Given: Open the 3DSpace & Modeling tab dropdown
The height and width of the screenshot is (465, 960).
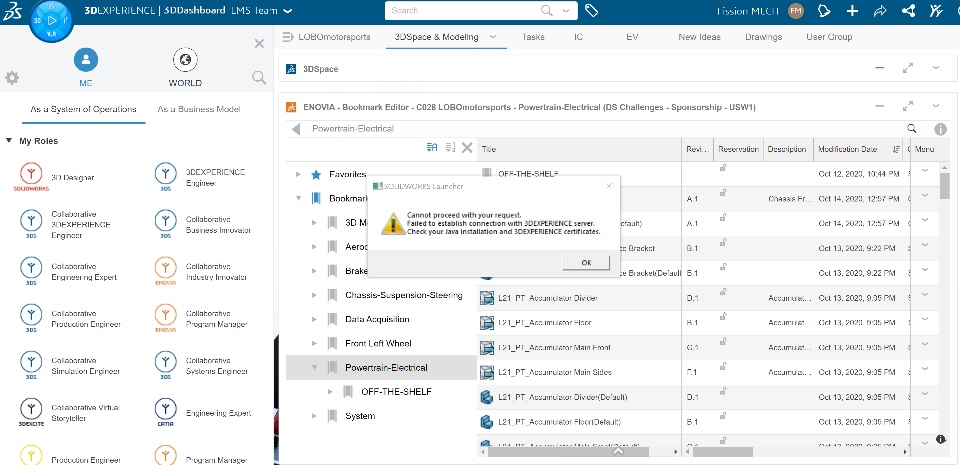Looking at the screenshot, I should [x=493, y=37].
